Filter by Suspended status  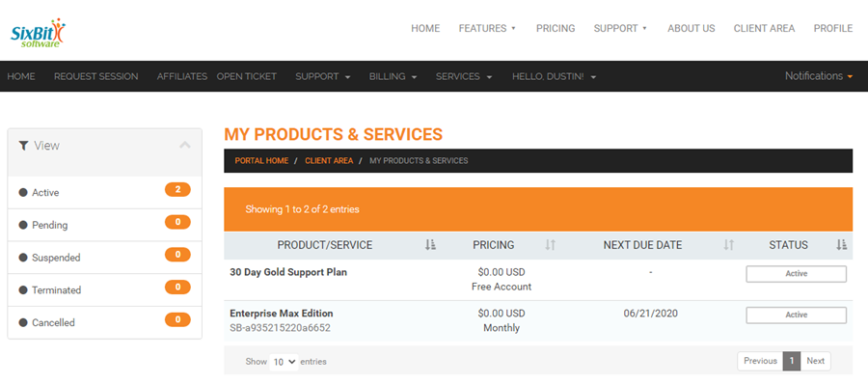[x=104, y=258]
